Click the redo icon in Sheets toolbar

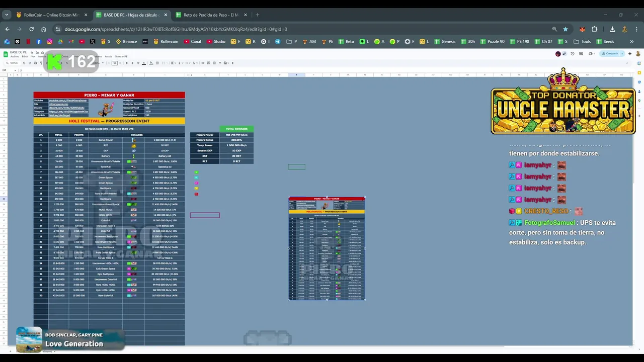(x=30, y=63)
